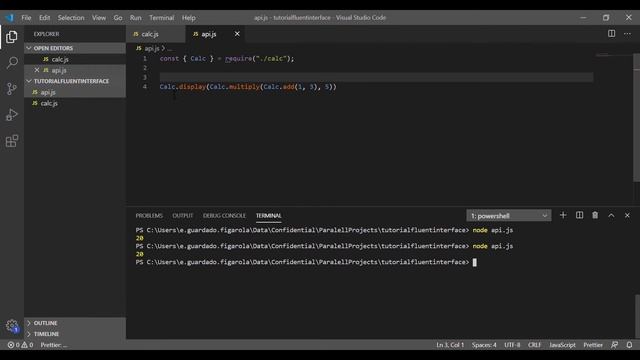640x360 pixels.
Task: Open the Run and Debug view
Action: tap(12, 115)
